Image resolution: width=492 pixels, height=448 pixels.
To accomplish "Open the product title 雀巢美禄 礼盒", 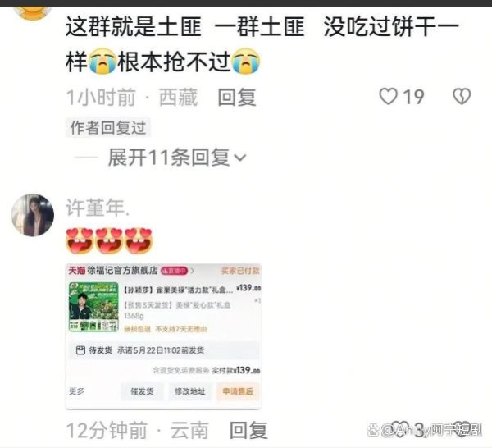I will click(178, 290).
